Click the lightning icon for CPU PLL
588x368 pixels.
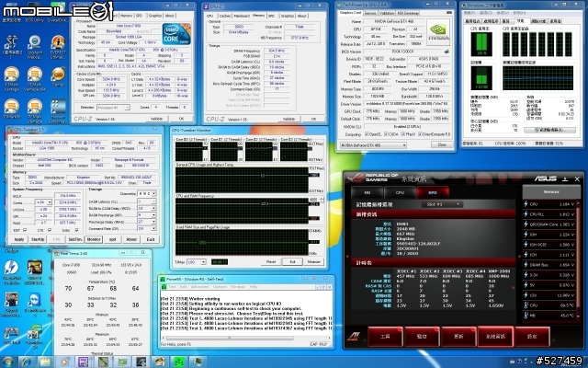click(526, 214)
